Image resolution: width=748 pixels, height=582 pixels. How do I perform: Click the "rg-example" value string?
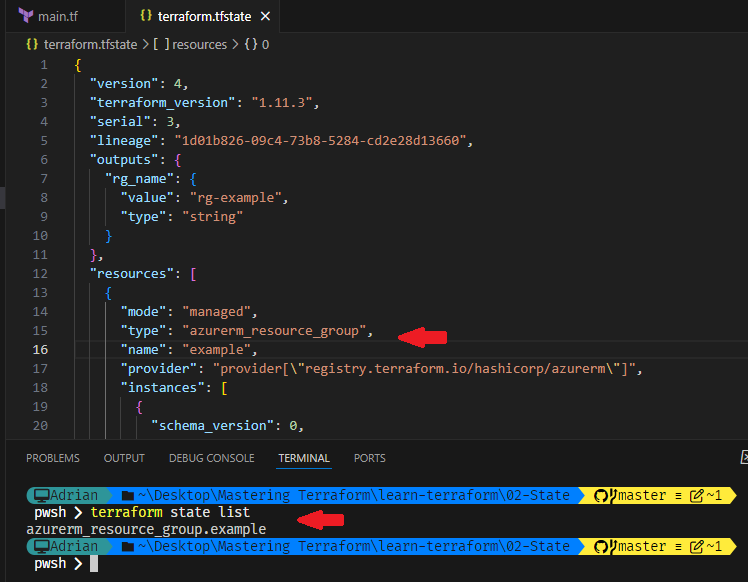[x=236, y=197]
